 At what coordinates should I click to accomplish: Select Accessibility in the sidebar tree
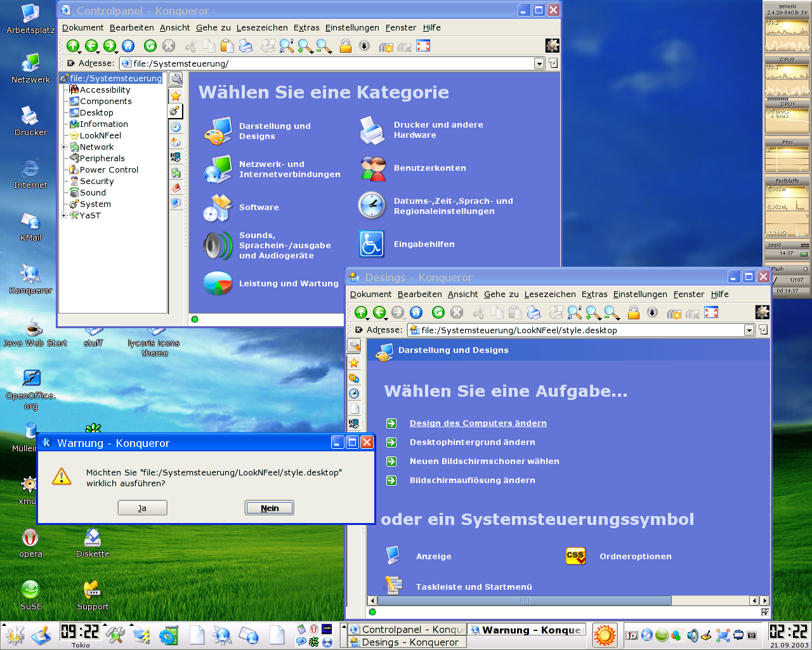(x=100, y=90)
